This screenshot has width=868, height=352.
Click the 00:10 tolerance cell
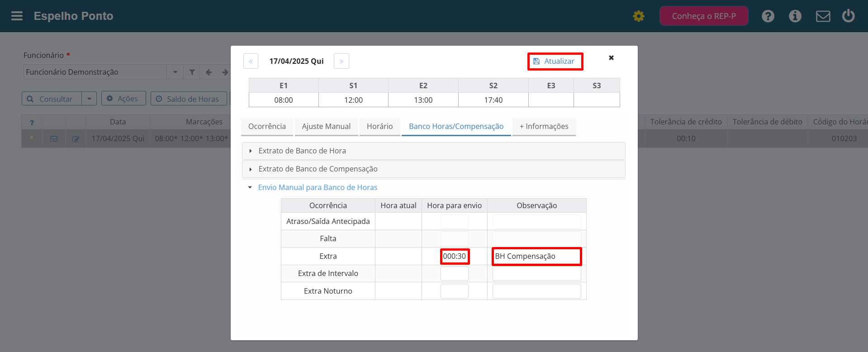pyautogui.click(x=686, y=138)
